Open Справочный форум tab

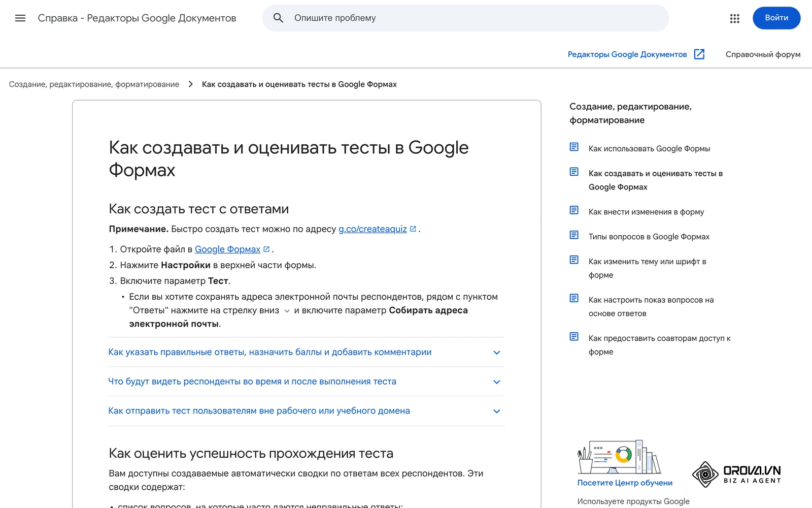[x=763, y=54]
